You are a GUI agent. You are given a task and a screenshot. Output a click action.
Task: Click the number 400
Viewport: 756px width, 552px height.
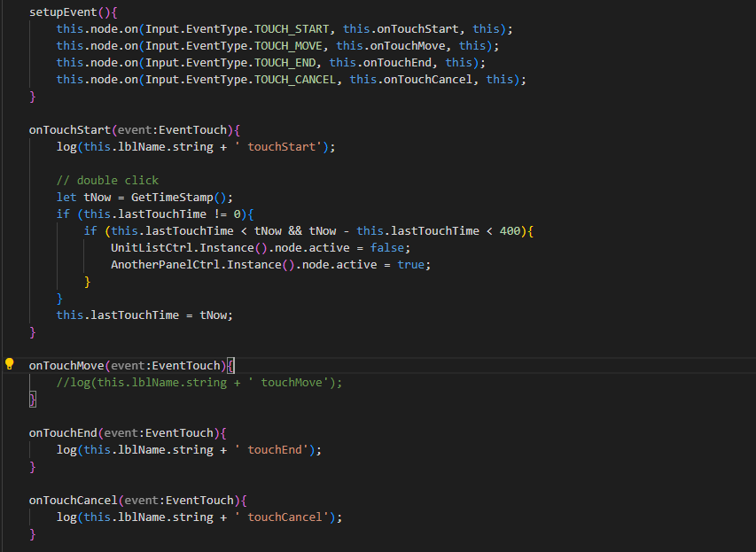pyautogui.click(x=510, y=231)
